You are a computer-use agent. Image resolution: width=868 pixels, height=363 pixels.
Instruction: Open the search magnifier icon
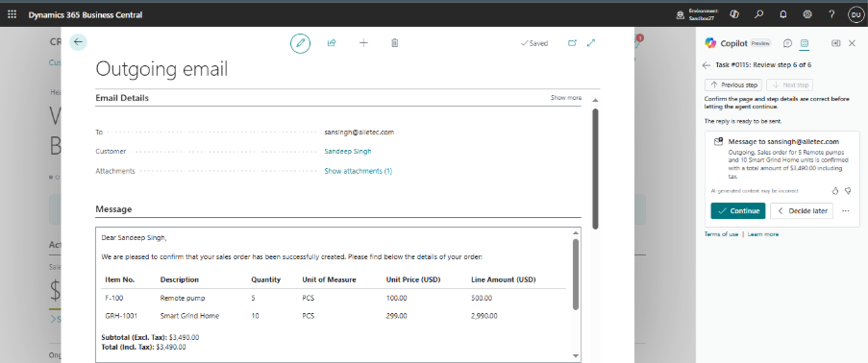click(x=759, y=15)
